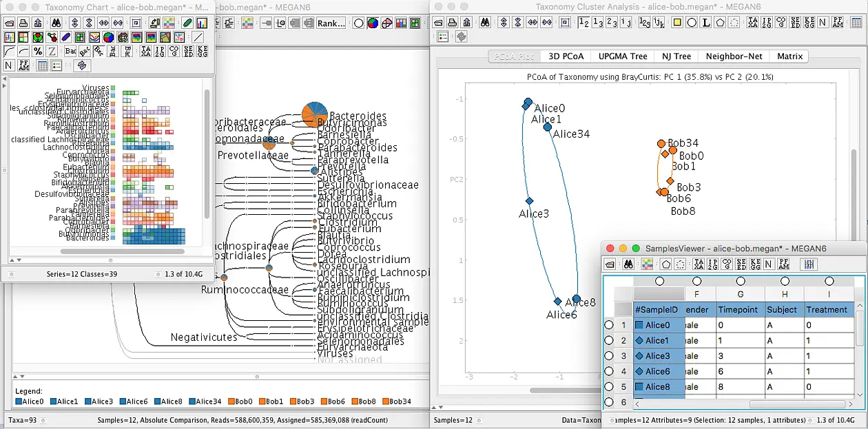Open the Rank... dropdown button

(331, 23)
